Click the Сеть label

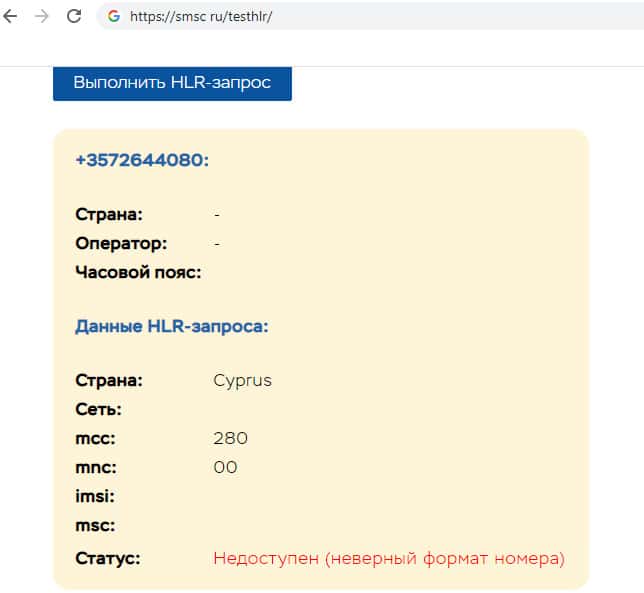pyautogui.click(x=98, y=410)
